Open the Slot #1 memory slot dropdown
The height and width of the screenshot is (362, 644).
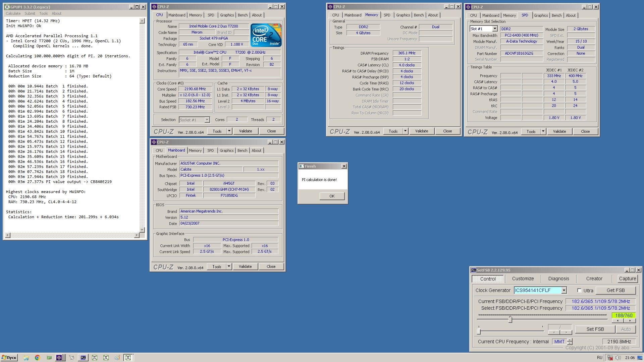(x=495, y=29)
